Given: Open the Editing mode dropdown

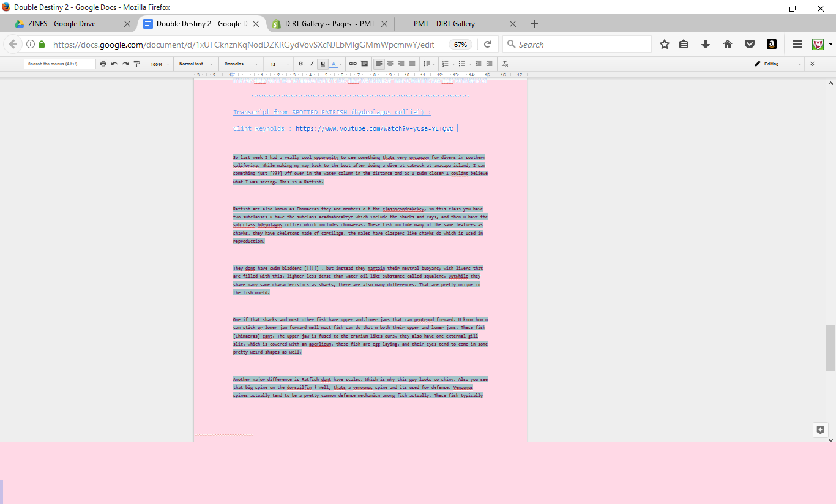Looking at the screenshot, I should tap(777, 64).
